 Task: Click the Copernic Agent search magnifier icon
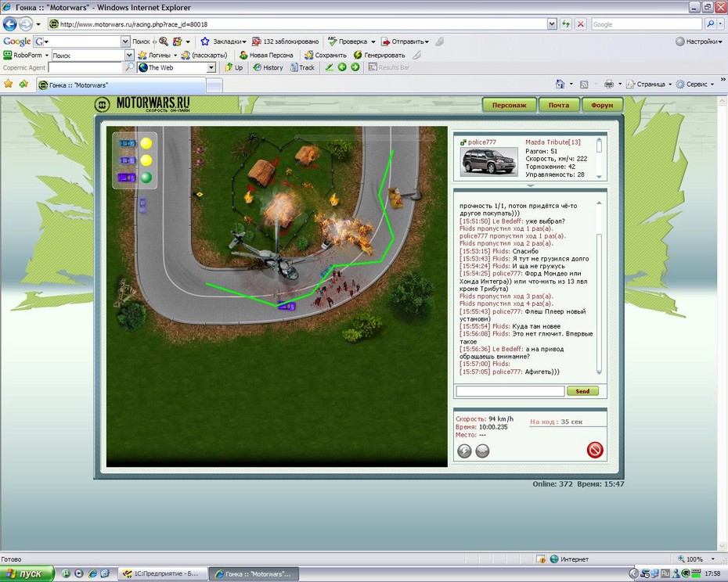129,67
